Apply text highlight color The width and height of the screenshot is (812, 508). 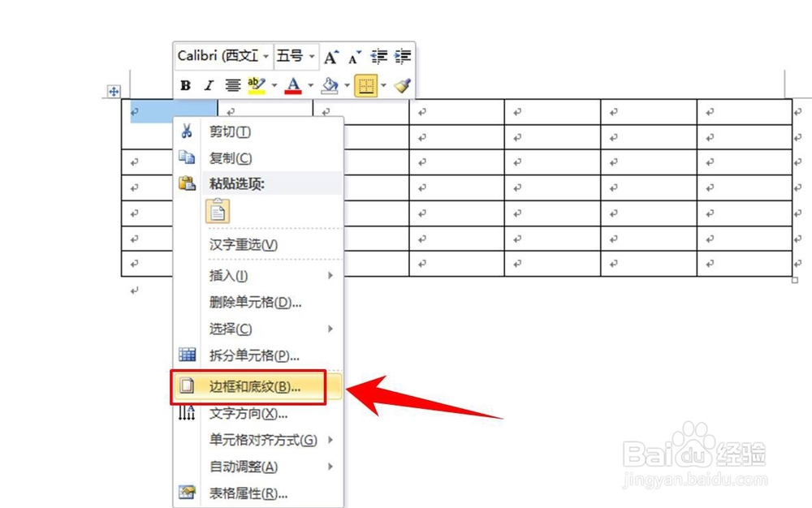[254, 84]
